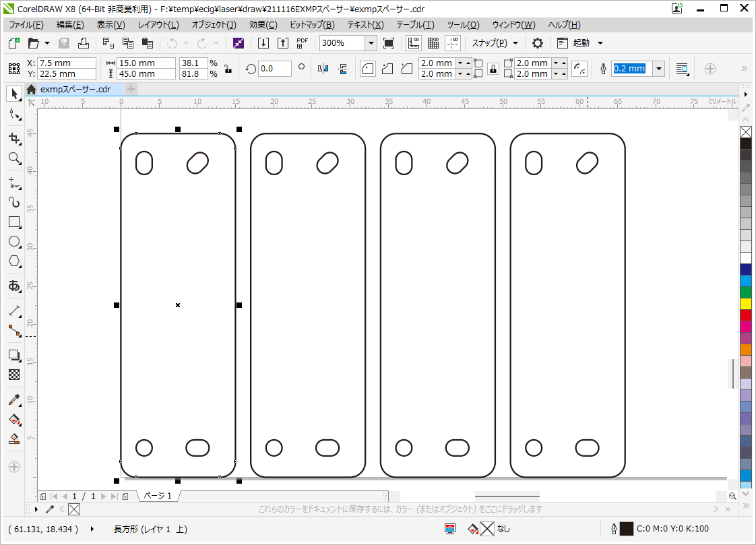The width and height of the screenshot is (756, 545).
Task: Select the Ellipse tool
Action: point(13,241)
